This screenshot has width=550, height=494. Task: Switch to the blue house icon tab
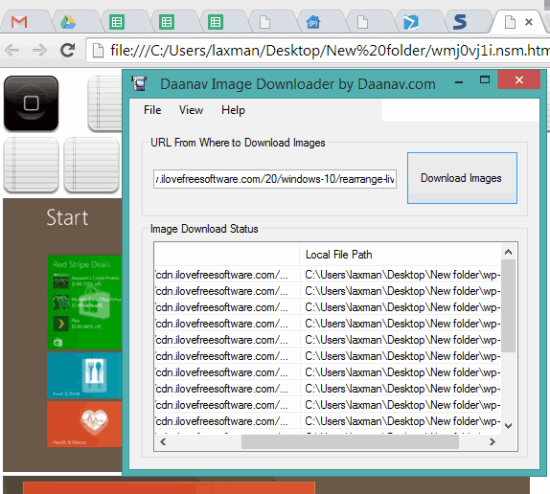tap(313, 22)
